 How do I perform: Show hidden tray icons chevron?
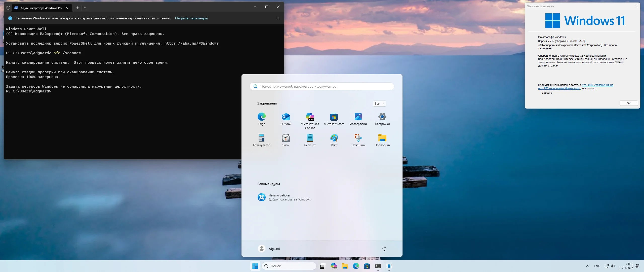587,266
